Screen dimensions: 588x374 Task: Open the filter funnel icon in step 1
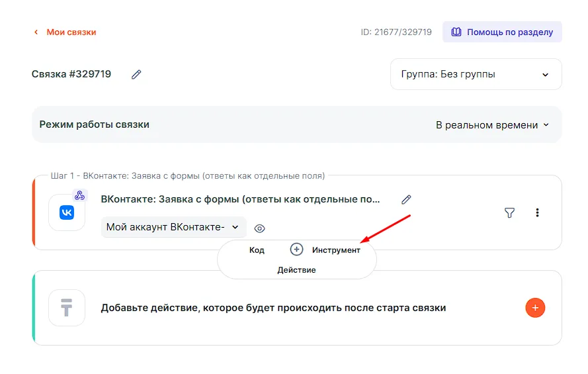tap(509, 212)
